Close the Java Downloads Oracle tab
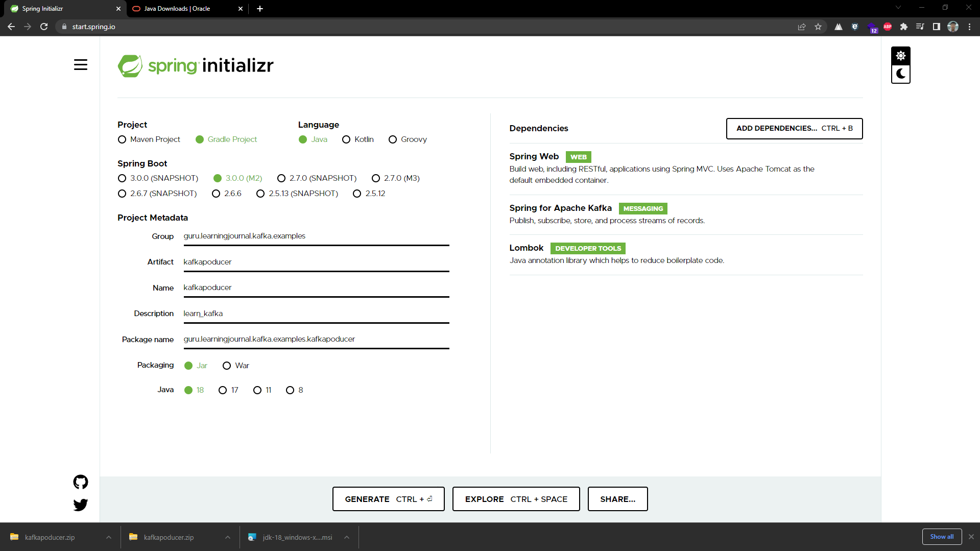The width and height of the screenshot is (980, 551). (x=241, y=9)
